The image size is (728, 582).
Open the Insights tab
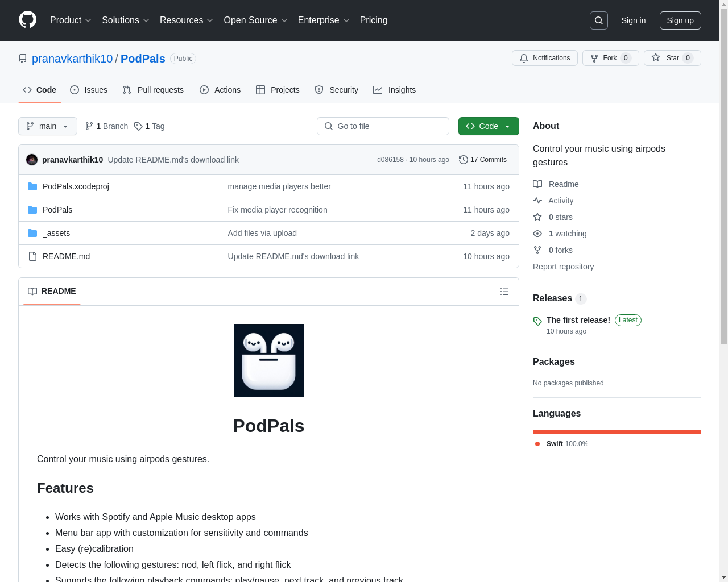pos(395,90)
